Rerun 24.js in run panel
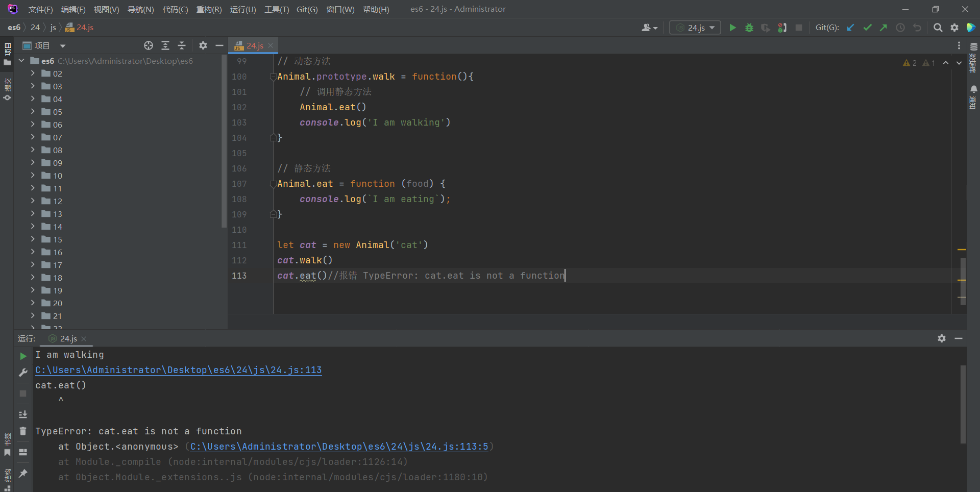980x492 pixels. tap(23, 356)
